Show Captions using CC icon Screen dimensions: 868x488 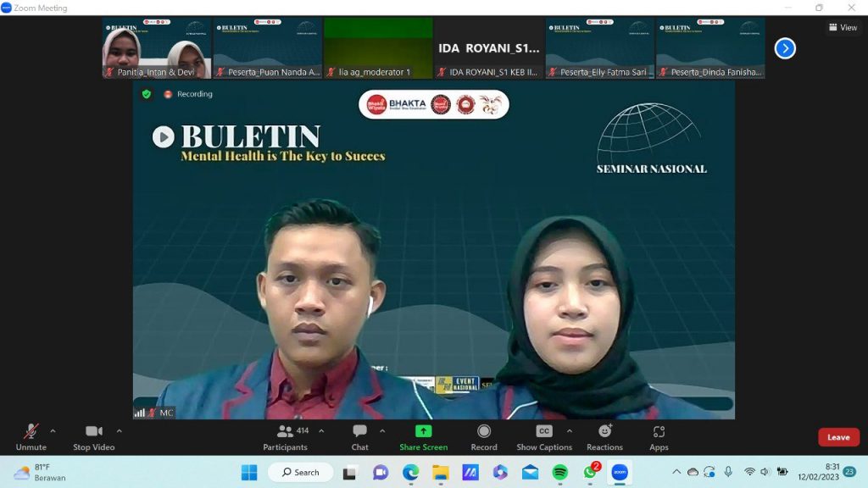543,432
